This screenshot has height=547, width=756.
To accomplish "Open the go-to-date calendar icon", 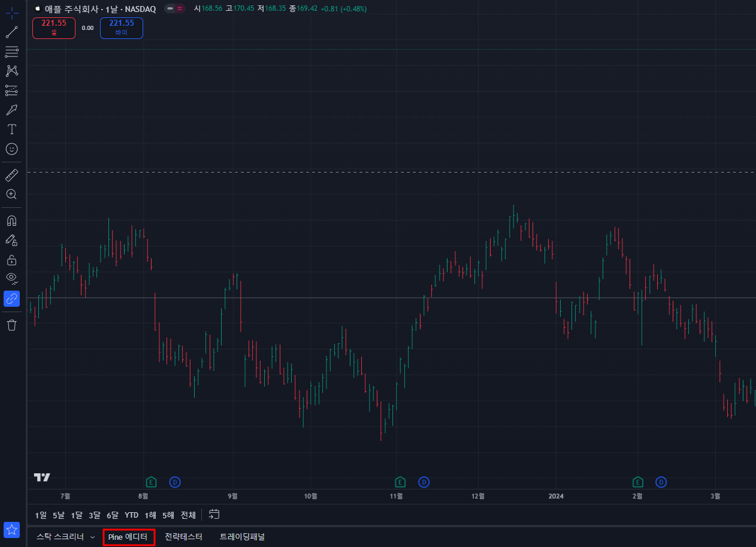I will (x=214, y=514).
